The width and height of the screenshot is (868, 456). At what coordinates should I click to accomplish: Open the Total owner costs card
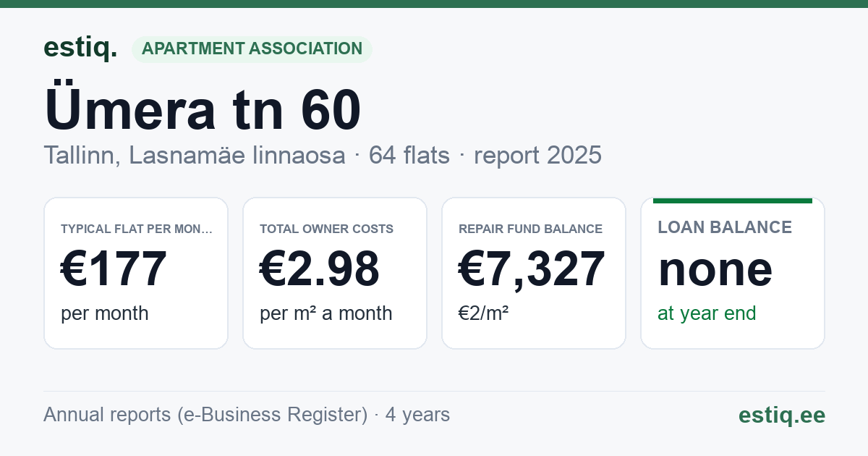(x=335, y=273)
